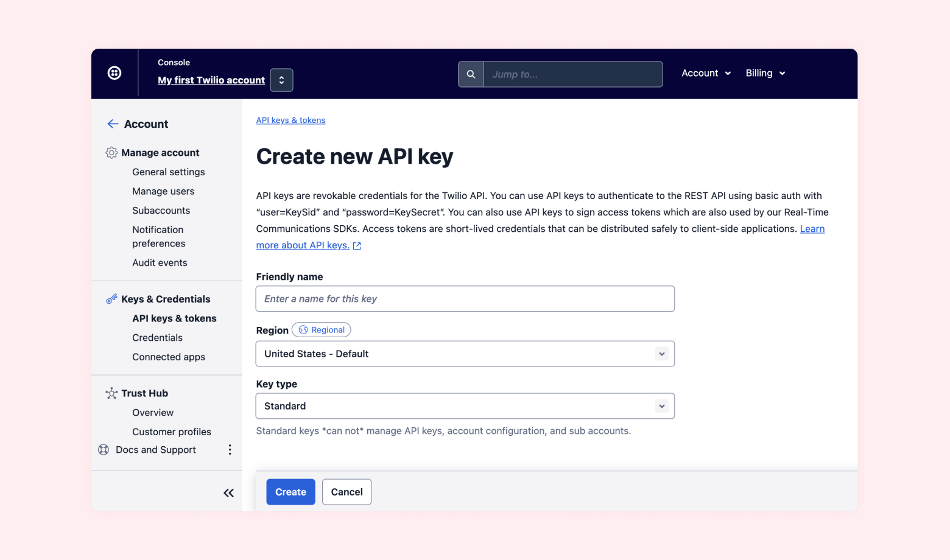This screenshot has width=950, height=560.
Task: Click the Twilio logo icon
Action: pyautogui.click(x=114, y=73)
